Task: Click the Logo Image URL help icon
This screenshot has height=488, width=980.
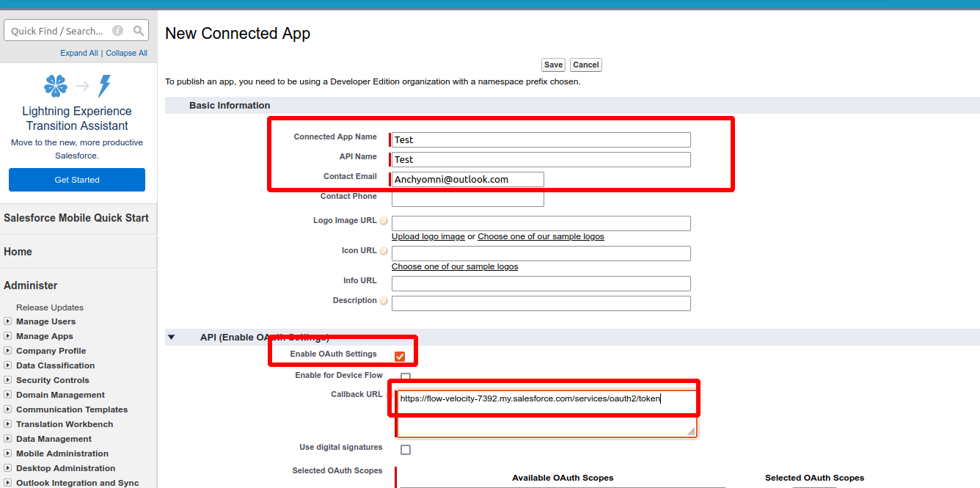Action: click(x=384, y=221)
